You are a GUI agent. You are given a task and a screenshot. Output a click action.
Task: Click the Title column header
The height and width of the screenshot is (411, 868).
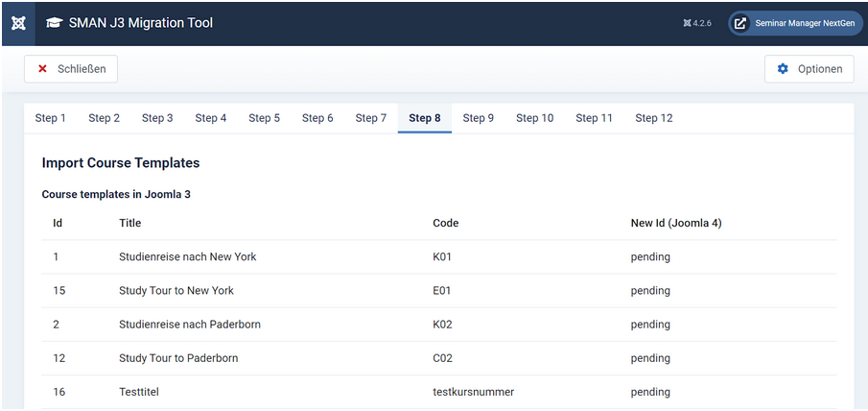click(130, 223)
